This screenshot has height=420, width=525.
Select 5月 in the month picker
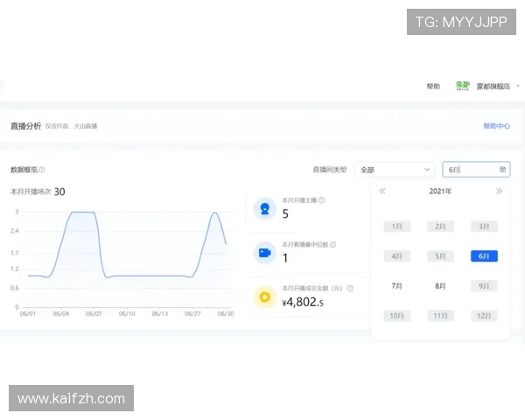click(440, 256)
